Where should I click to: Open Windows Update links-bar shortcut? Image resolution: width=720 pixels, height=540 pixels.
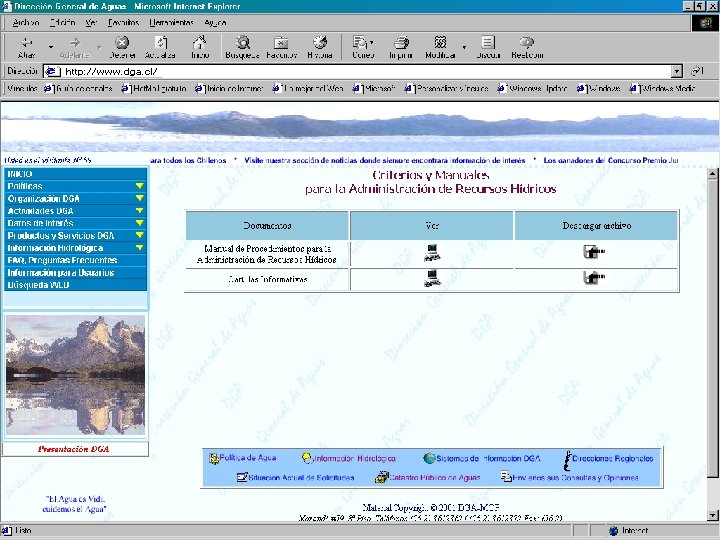pyautogui.click(x=533, y=88)
